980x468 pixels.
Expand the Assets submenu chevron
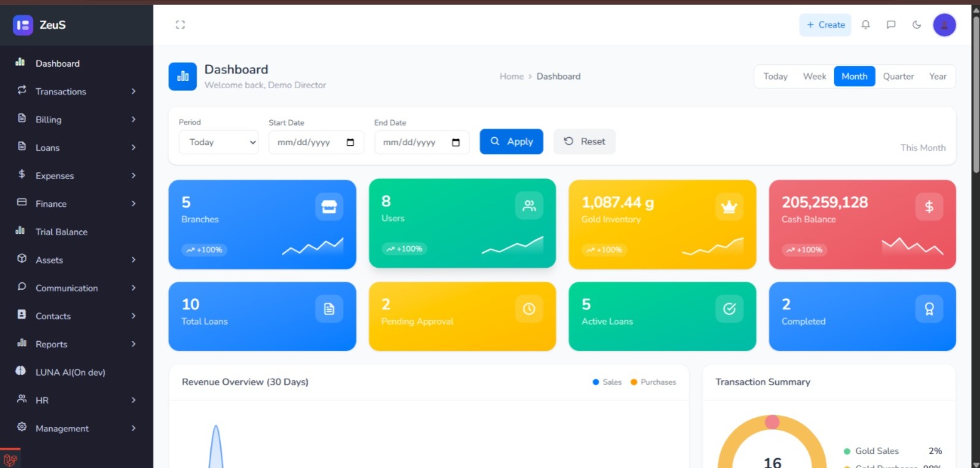pos(133,260)
